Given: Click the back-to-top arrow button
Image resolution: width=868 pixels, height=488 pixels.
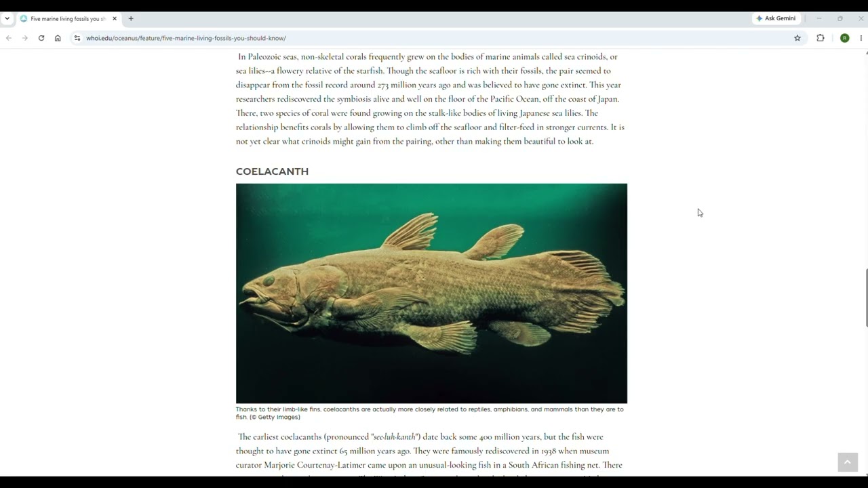Looking at the screenshot, I should (847, 462).
